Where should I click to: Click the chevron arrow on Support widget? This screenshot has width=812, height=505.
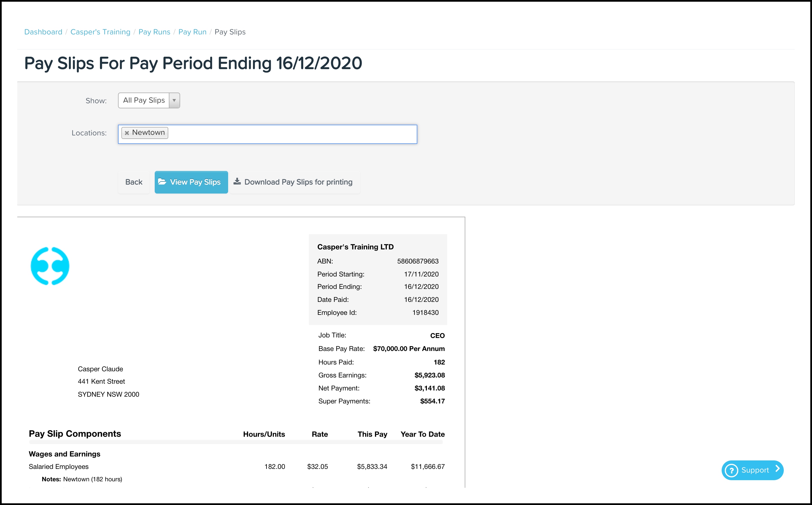pos(778,469)
